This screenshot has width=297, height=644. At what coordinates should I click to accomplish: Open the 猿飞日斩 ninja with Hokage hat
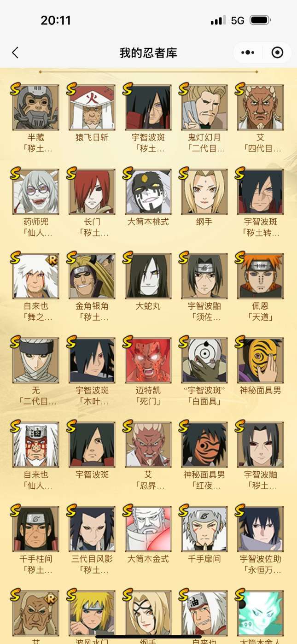[92, 108]
